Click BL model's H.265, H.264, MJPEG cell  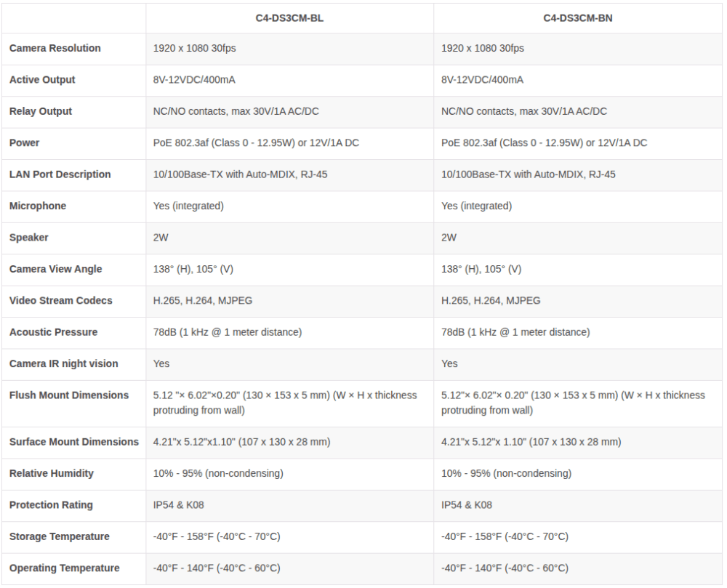tap(203, 300)
